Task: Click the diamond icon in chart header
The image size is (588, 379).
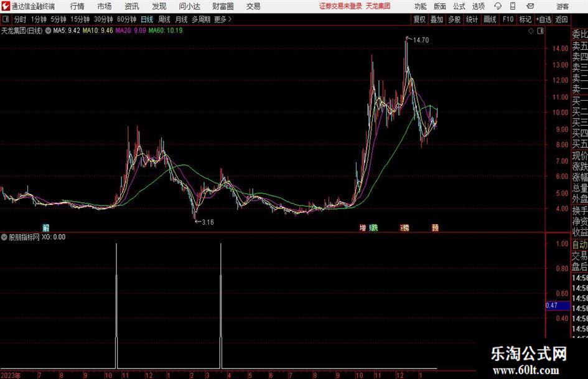Action: point(531,30)
